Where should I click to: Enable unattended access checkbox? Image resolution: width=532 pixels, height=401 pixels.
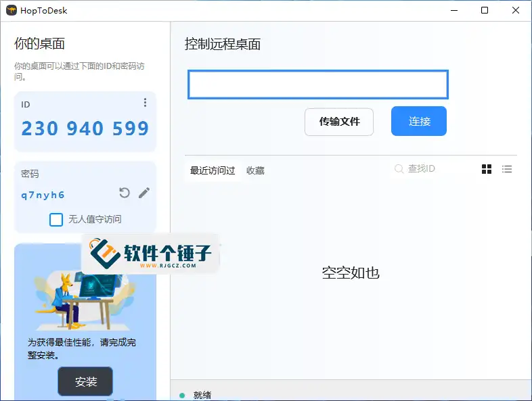(56, 219)
